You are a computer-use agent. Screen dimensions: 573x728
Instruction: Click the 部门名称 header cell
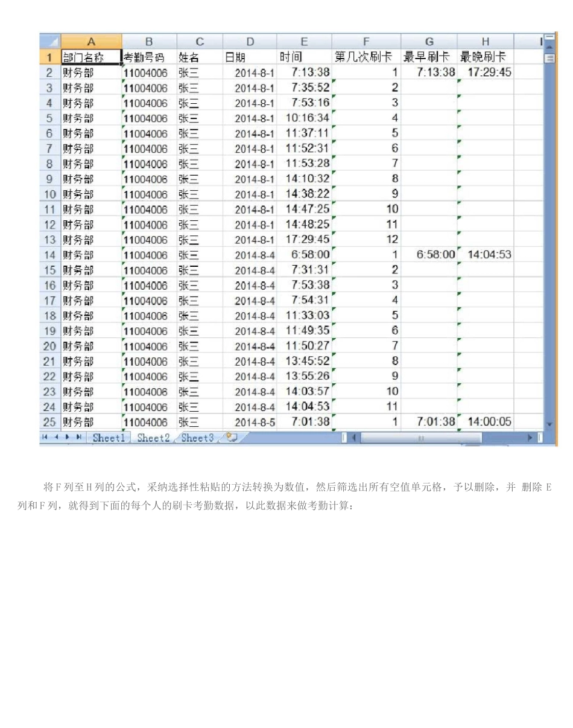pyautogui.click(x=91, y=57)
